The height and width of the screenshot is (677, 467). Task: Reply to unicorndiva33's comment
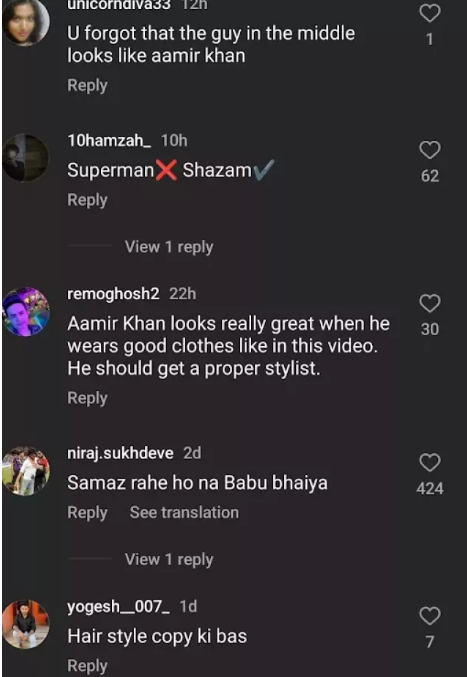click(x=87, y=85)
